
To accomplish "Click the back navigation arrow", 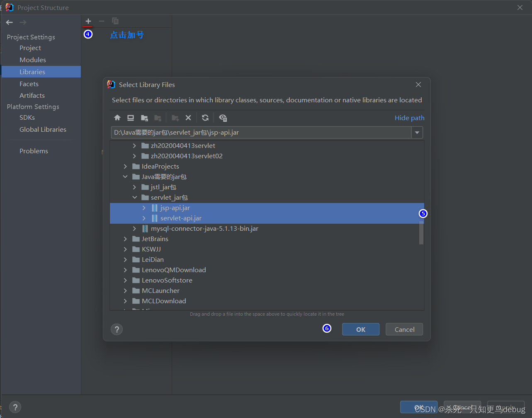I will click(10, 22).
